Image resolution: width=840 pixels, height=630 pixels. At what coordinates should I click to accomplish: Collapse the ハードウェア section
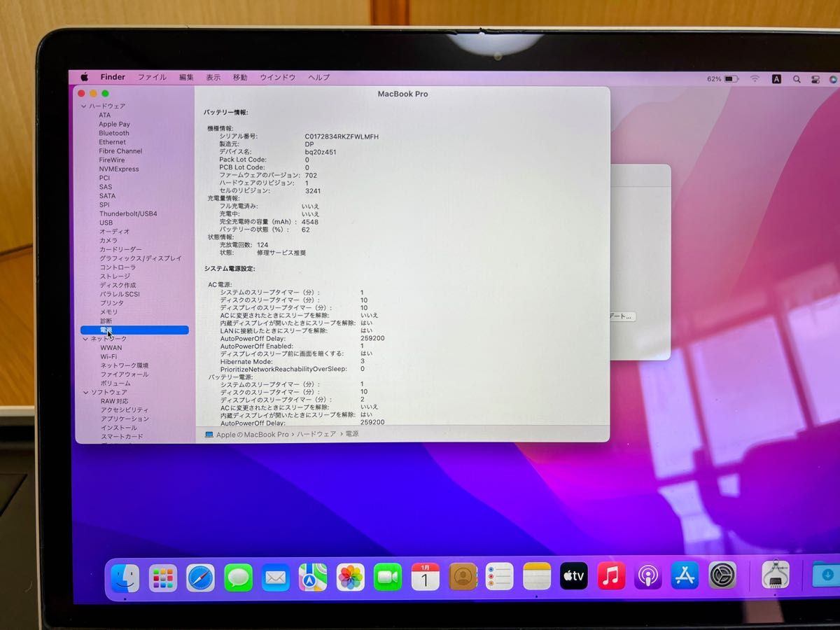point(84,106)
